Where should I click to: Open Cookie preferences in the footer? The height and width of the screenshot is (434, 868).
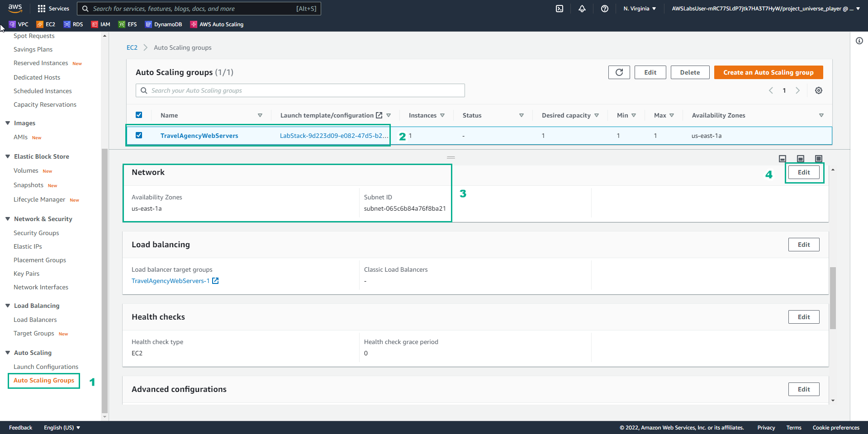(836, 428)
